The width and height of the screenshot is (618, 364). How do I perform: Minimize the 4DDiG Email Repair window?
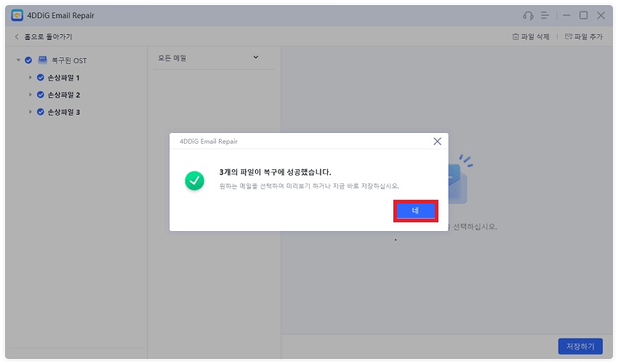566,15
